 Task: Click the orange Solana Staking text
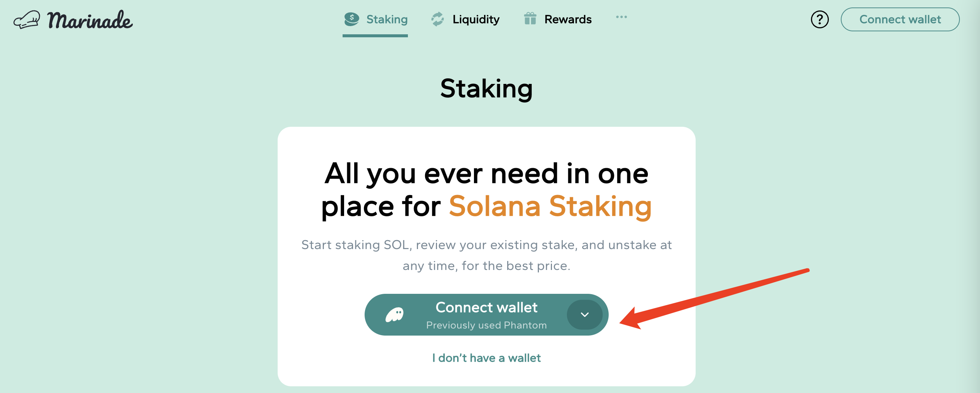(550, 207)
